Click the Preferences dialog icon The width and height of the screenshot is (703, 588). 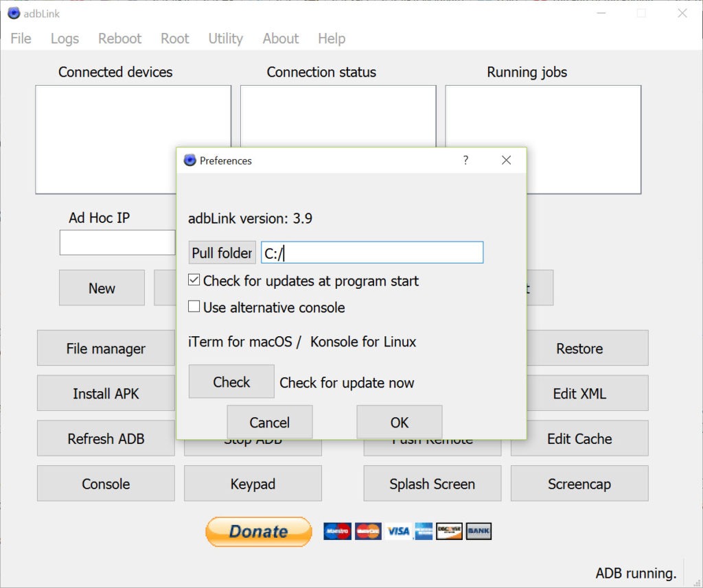pos(190,160)
